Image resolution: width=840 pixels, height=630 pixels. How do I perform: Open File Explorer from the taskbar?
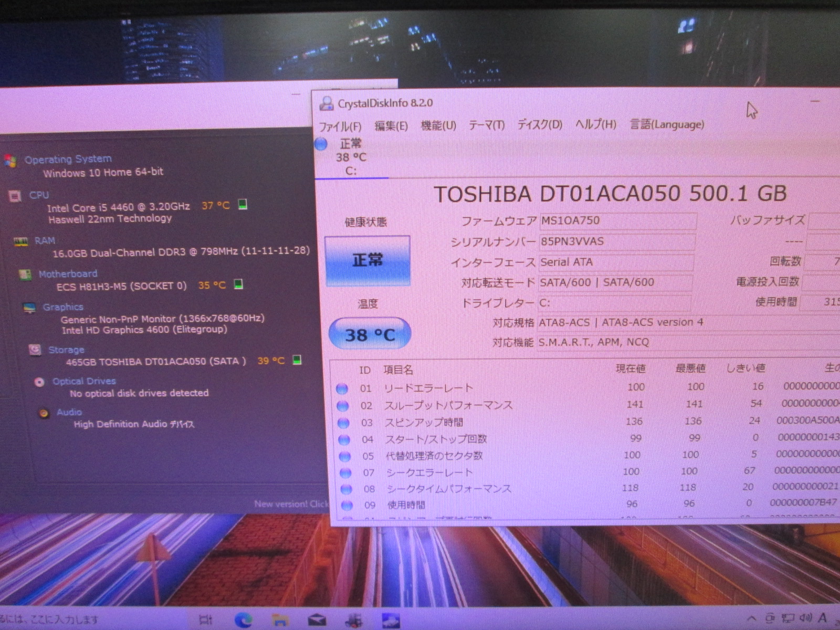click(280, 620)
